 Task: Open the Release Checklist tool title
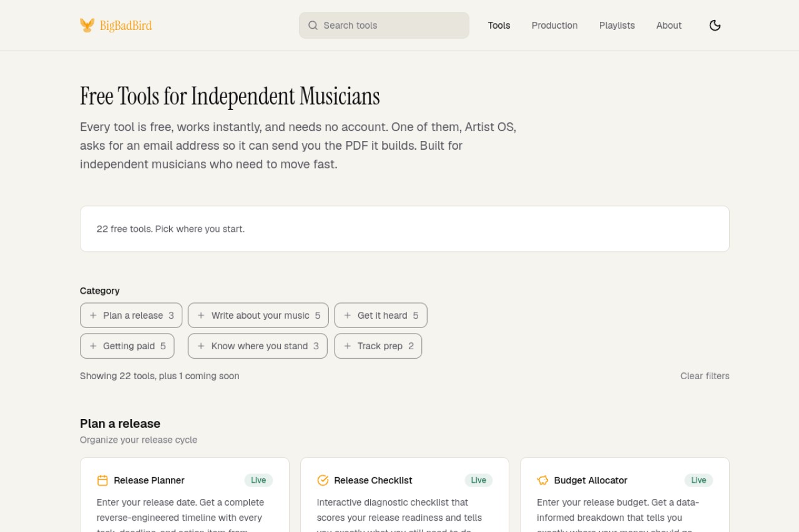click(x=373, y=480)
